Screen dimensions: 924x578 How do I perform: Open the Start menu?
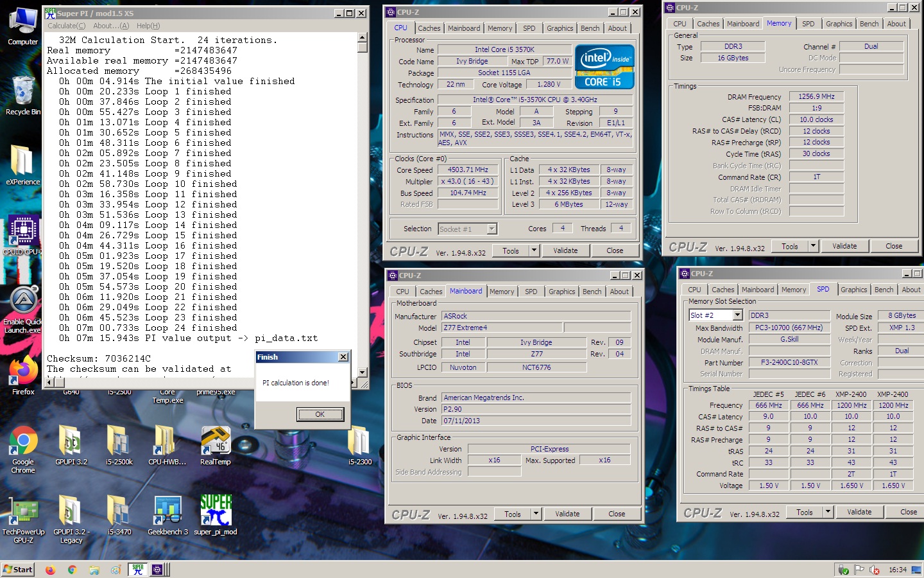[x=18, y=570]
